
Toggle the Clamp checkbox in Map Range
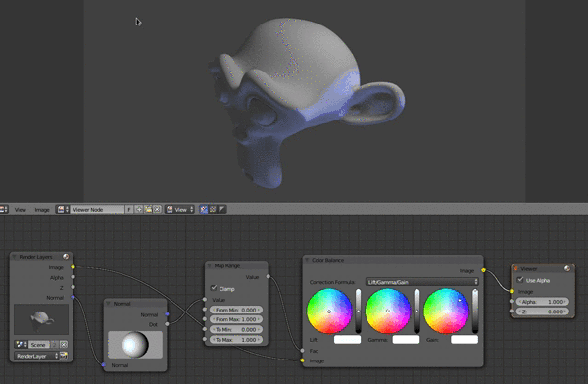[x=214, y=288]
